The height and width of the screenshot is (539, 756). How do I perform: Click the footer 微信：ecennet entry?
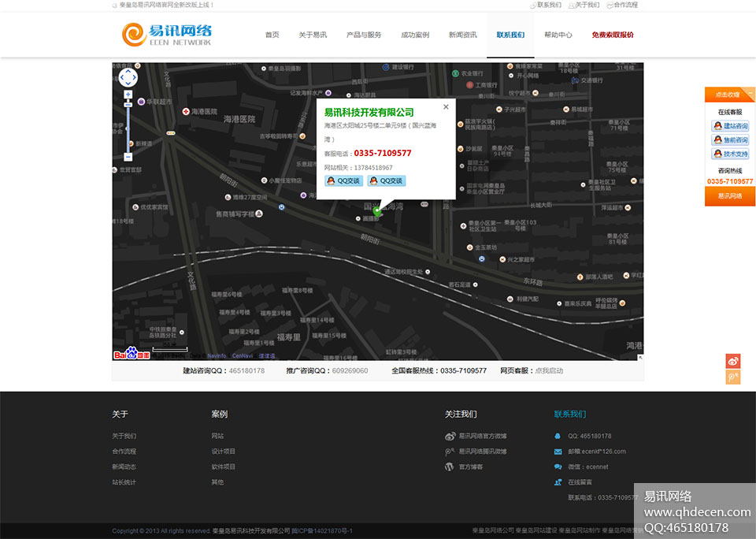coord(588,467)
